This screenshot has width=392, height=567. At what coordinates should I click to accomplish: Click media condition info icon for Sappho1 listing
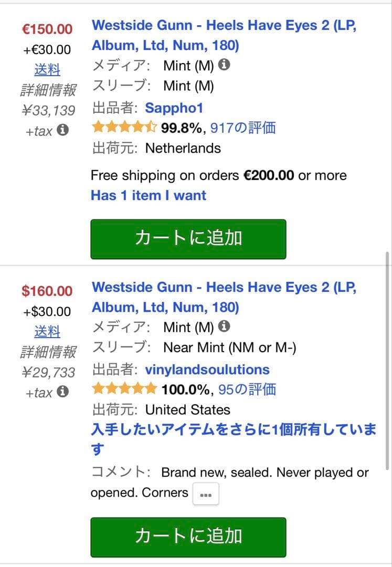coord(224,65)
